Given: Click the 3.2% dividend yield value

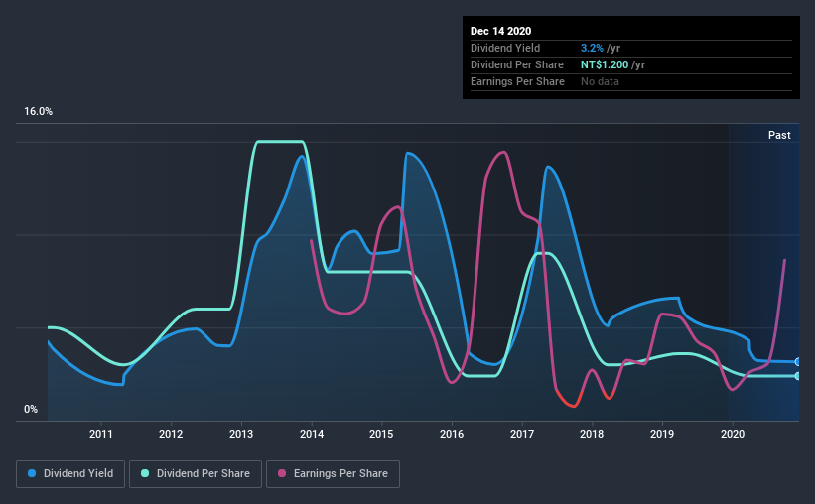Looking at the screenshot, I should click(x=592, y=48).
